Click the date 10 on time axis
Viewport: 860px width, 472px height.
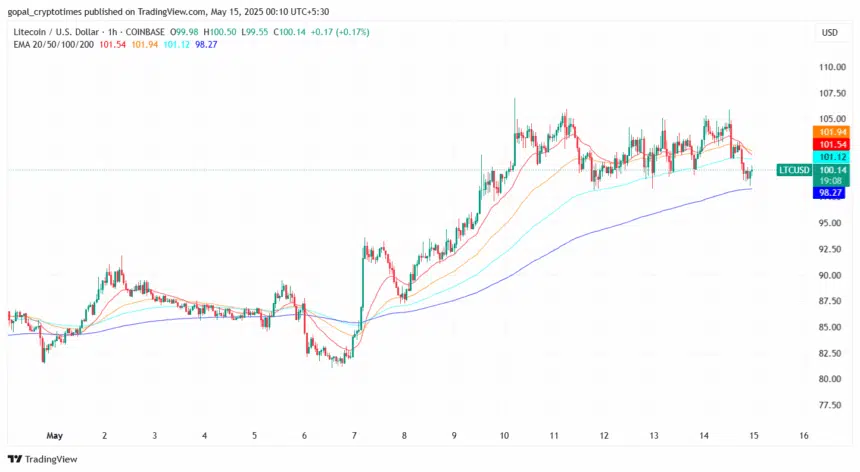point(504,436)
